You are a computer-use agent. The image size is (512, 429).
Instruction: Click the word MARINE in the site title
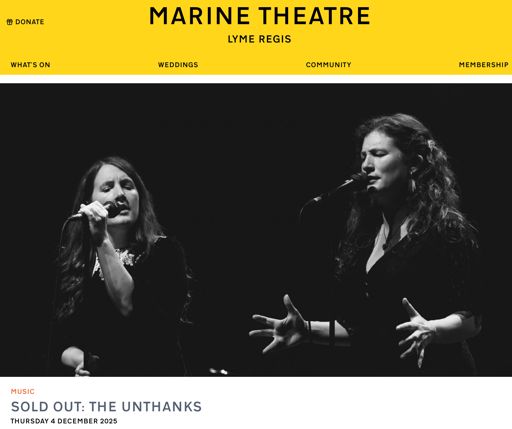click(199, 16)
